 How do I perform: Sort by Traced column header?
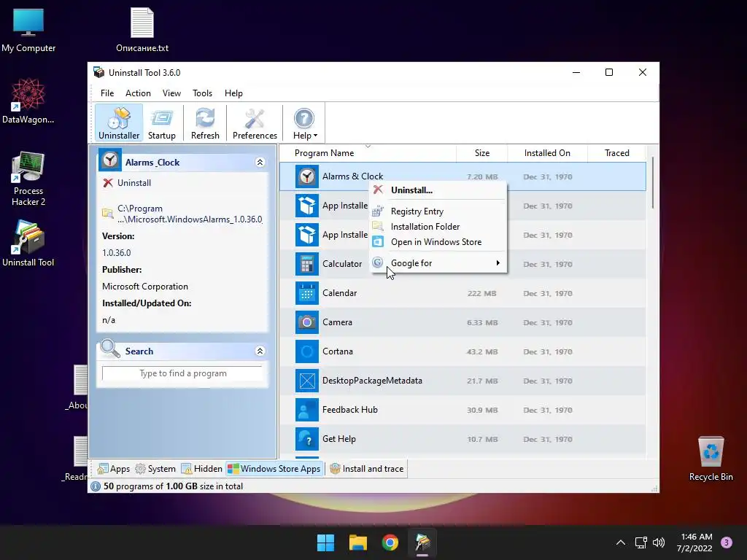pos(617,153)
